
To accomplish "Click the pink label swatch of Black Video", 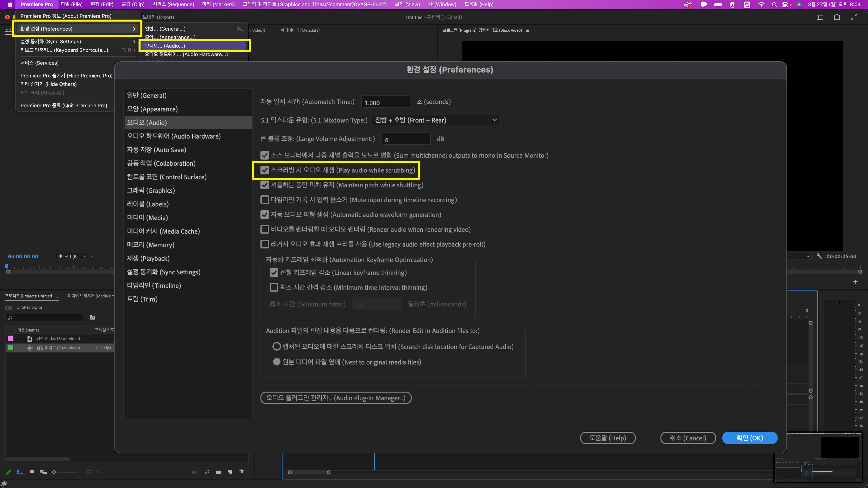I will (x=11, y=338).
